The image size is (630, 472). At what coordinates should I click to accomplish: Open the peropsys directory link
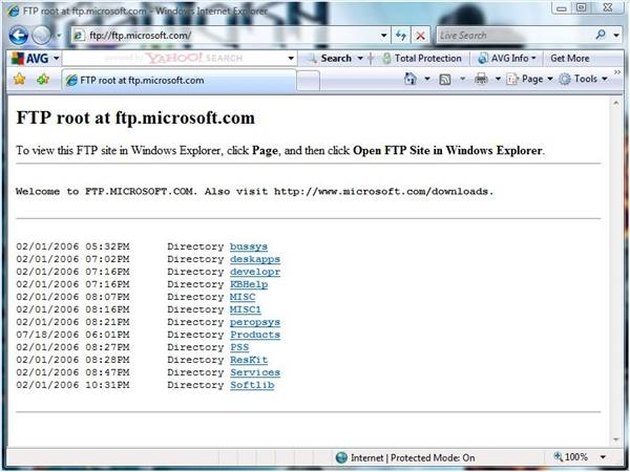pos(255,322)
